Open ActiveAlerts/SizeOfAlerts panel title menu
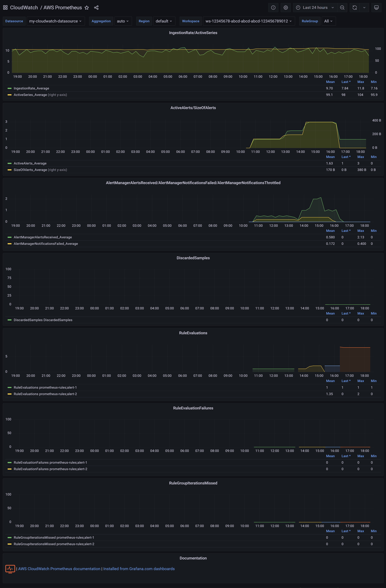 coord(193,108)
